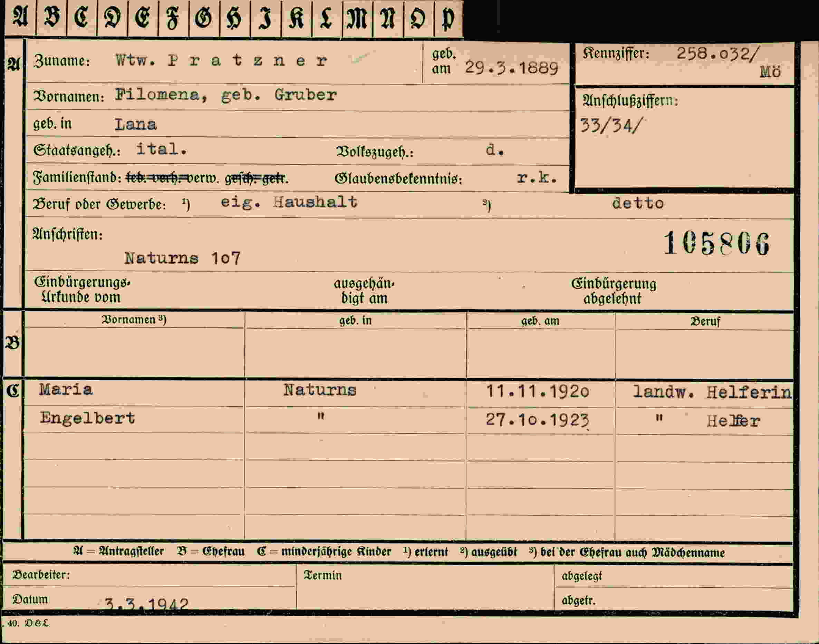Click the birthplace 'Lana'
This screenshot has height=644, width=819.
click(135, 124)
